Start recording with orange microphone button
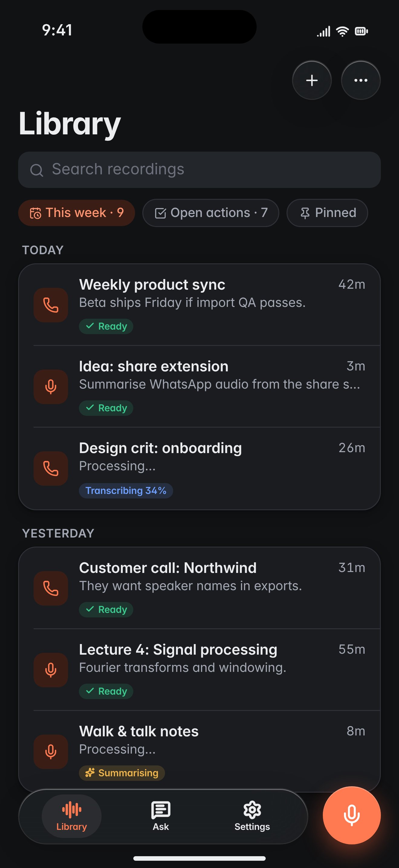Image resolution: width=399 pixels, height=868 pixels. [352, 815]
